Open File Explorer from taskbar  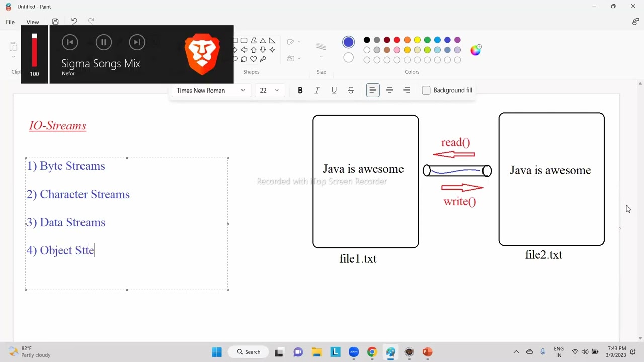[x=316, y=352]
